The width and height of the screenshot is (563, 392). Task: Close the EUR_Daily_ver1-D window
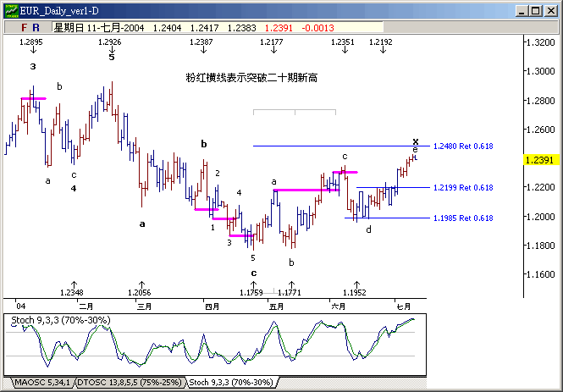[550, 11]
